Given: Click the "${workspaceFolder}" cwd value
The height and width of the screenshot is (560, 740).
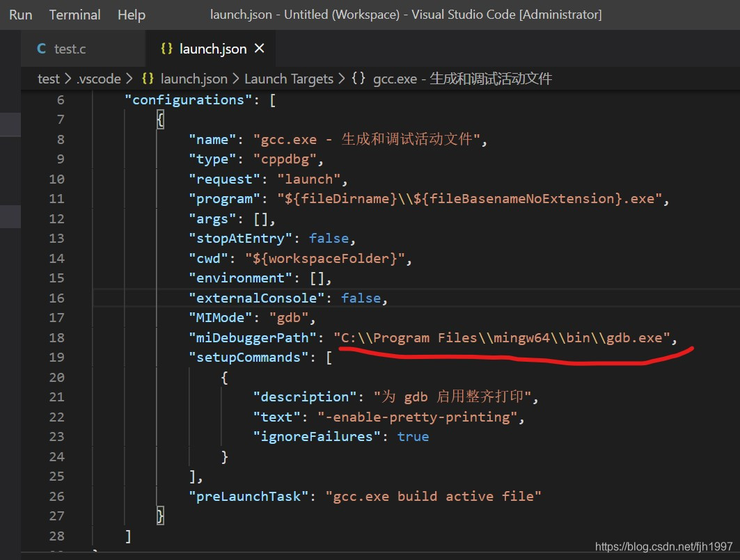Looking at the screenshot, I should point(324,259).
